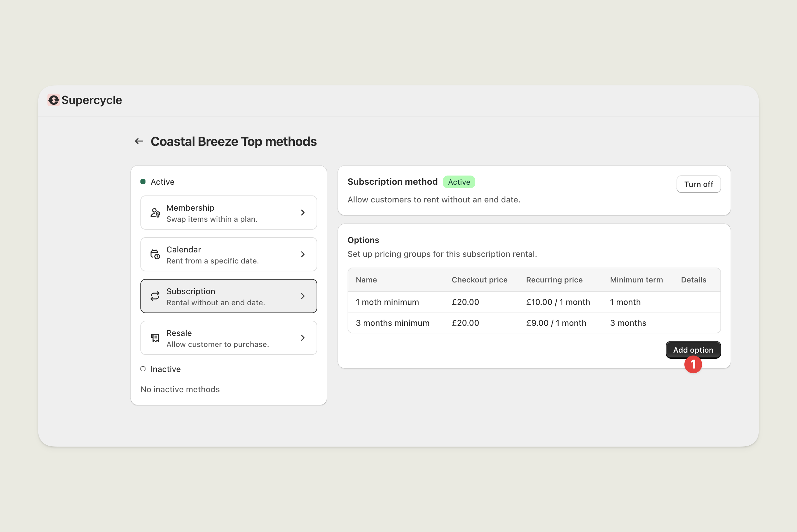Expand the Membership method chevron
This screenshot has height=532, width=797.
(303, 213)
